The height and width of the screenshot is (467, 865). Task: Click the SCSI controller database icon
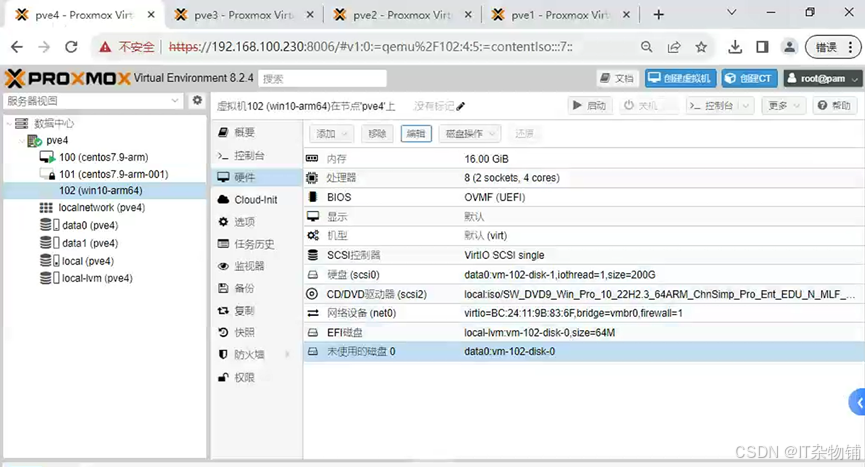pos(312,255)
